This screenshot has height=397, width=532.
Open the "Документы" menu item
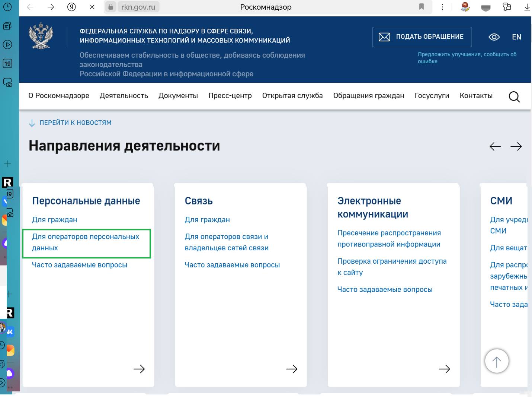(178, 96)
